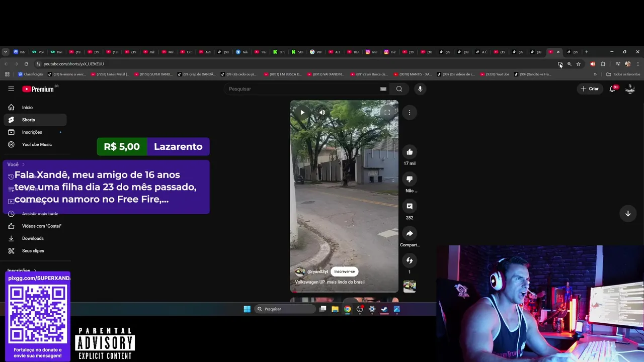
Task: Share the Short via Compartilhar
Action: tap(410, 233)
